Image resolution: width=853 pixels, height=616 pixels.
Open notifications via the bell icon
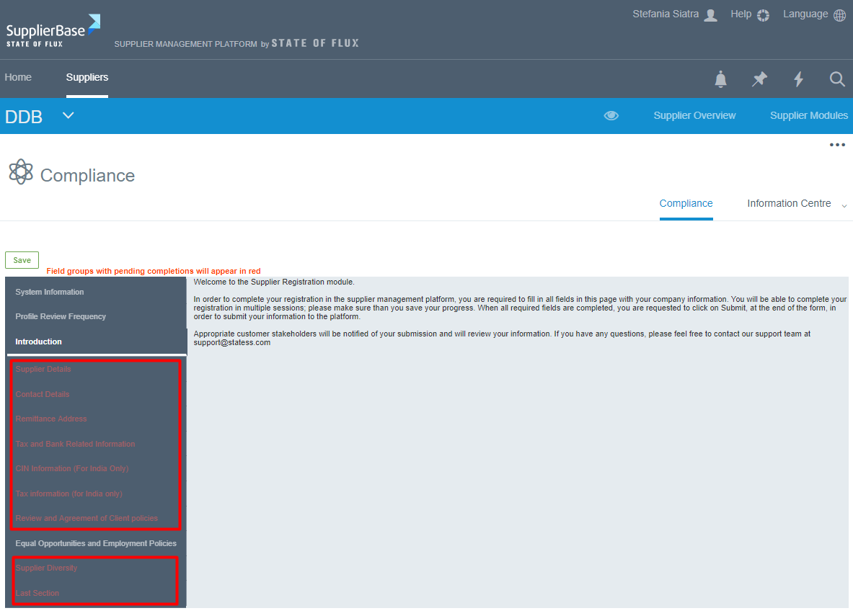[x=720, y=79]
